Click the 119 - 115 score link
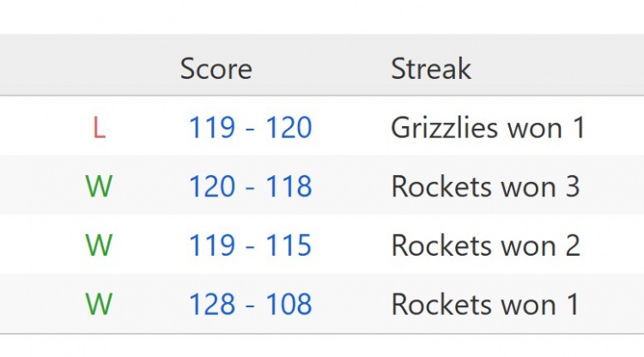 point(250,245)
